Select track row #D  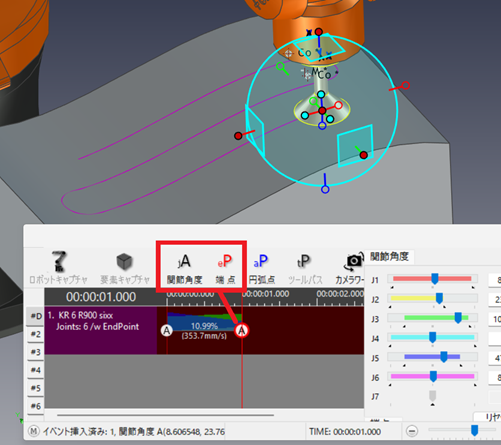36,316
